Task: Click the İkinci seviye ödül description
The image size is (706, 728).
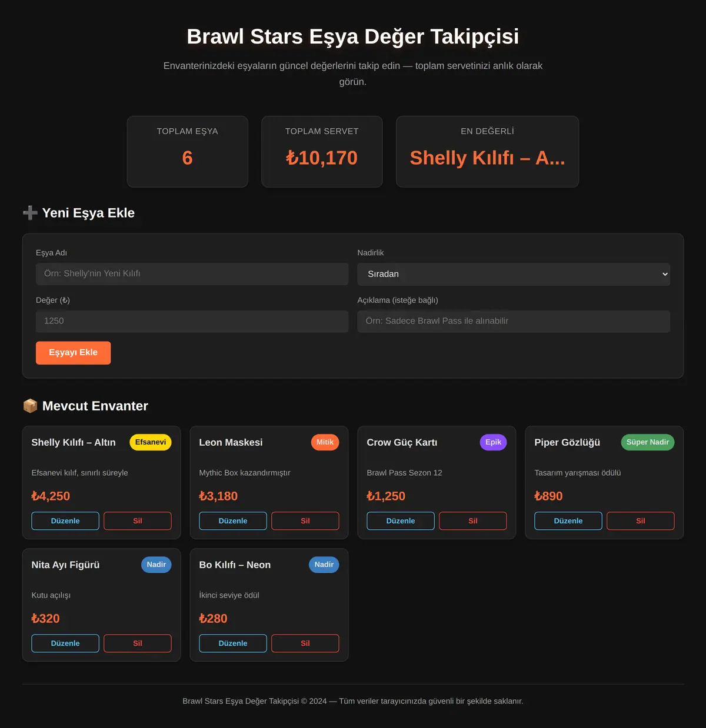Action: tap(229, 595)
